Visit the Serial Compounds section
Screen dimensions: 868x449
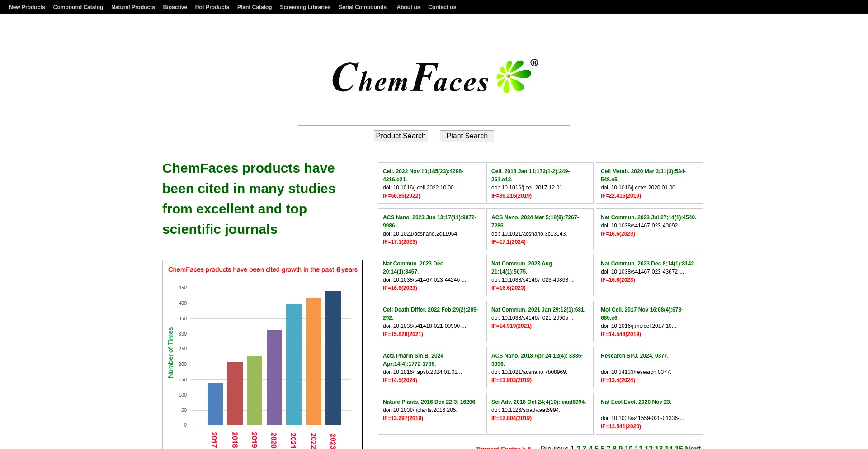click(363, 7)
